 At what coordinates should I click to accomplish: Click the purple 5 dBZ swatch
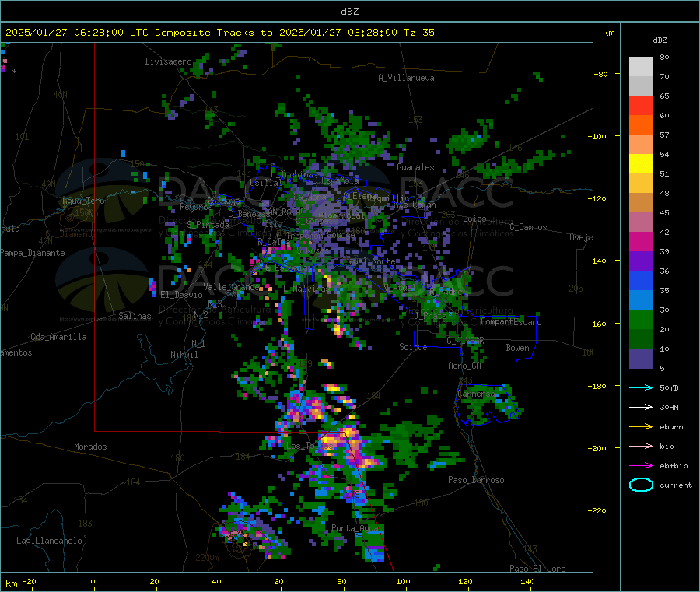point(641,359)
